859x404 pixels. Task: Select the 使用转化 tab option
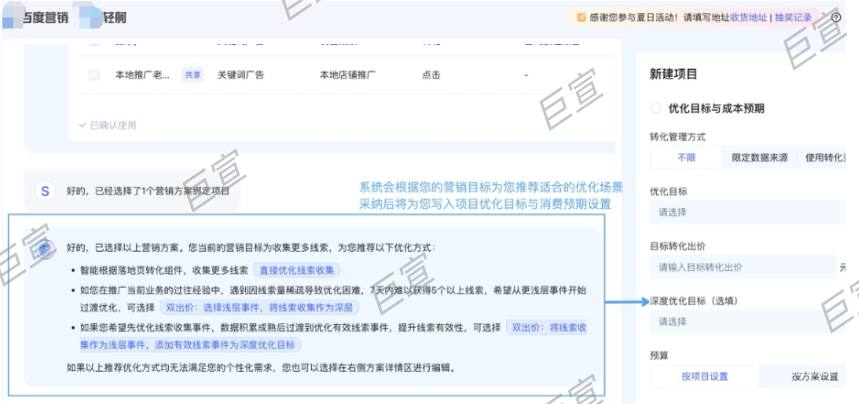[824, 158]
